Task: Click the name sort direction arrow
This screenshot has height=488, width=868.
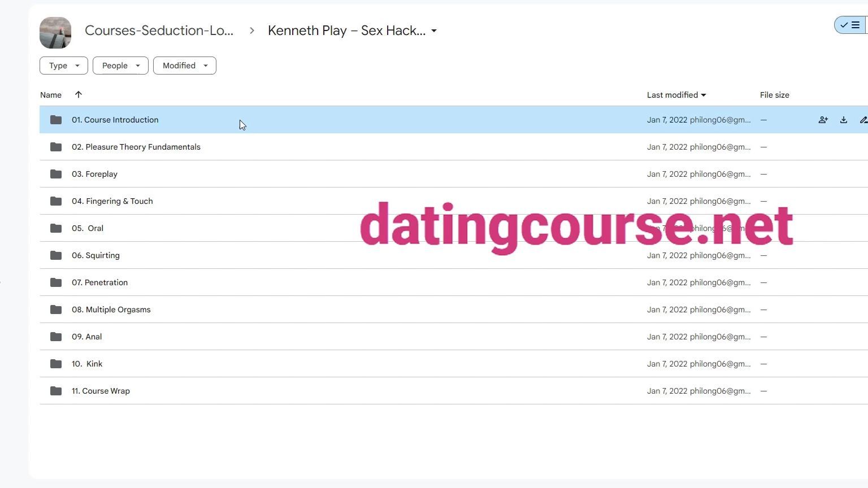Action: coord(79,94)
